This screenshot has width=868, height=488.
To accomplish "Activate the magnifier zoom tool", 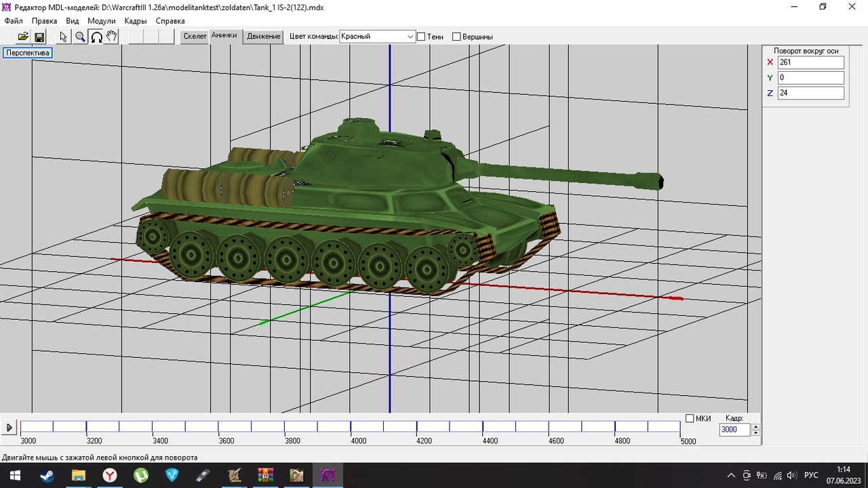I will coord(80,37).
